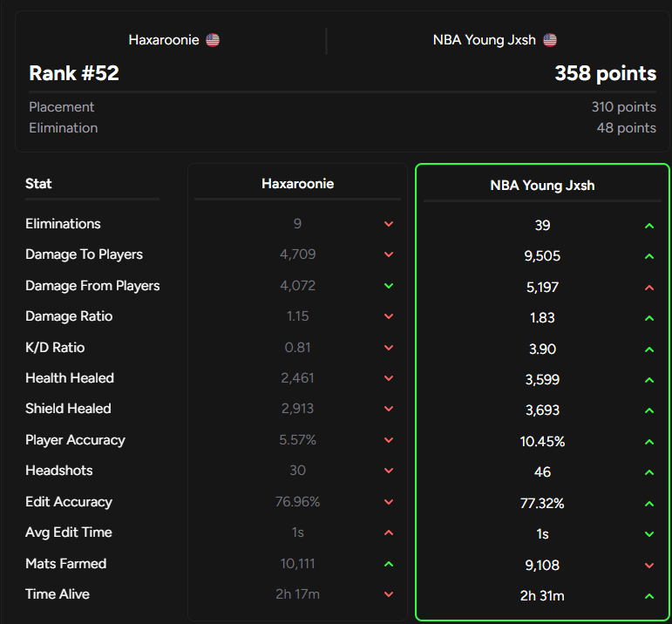Select the Haxaroonie stats column header
This screenshot has width=672, height=624.
(297, 183)
